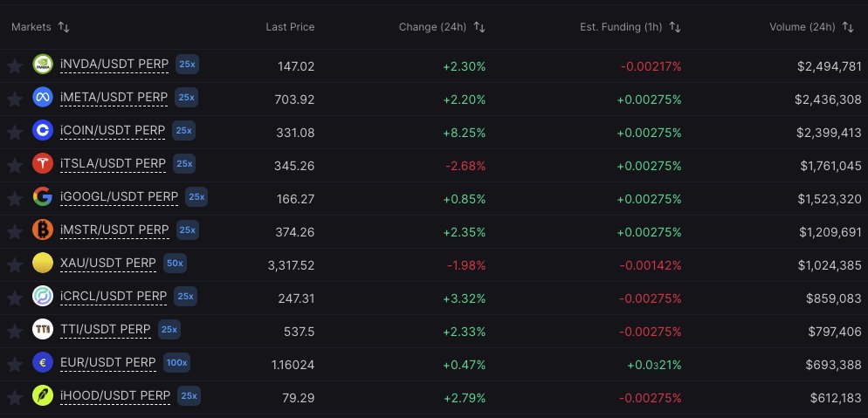Click the Circle CRCL logo icon

[43, 297]
